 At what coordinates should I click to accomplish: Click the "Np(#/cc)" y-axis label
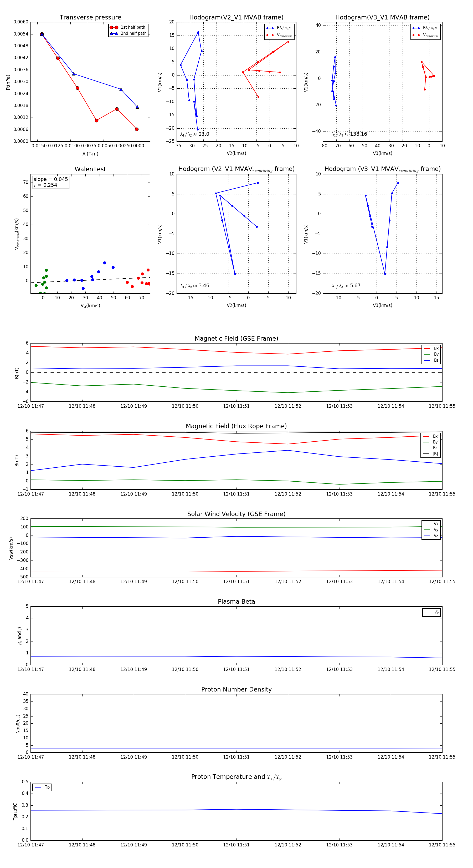tap(18, 724)
